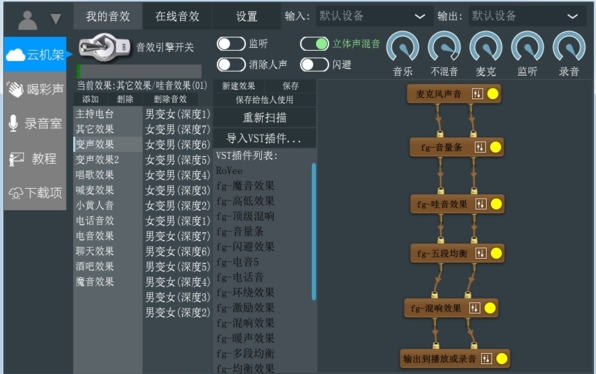Switch to the 设置 tab
Image resolution: width=596 pixels, height=374 pixels.
246,16
